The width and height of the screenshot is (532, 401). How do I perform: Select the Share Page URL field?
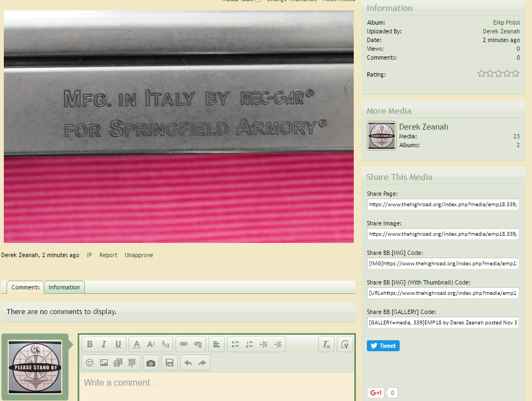click(x=442, y=205)
